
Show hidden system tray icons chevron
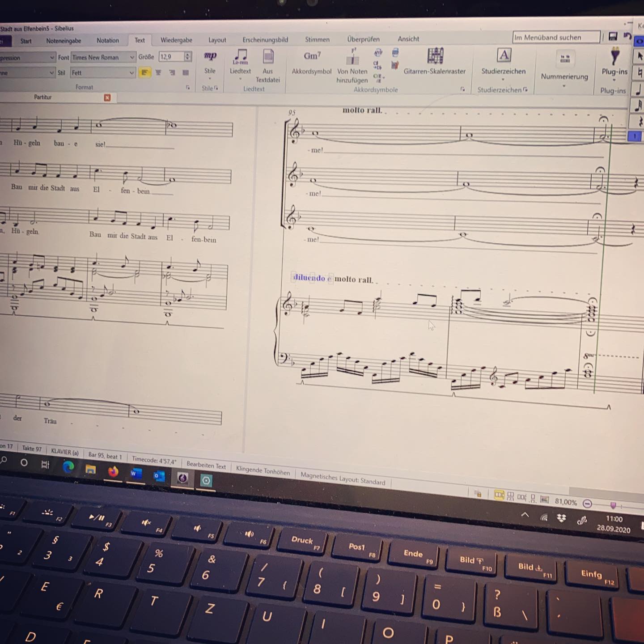click(525, 515)
